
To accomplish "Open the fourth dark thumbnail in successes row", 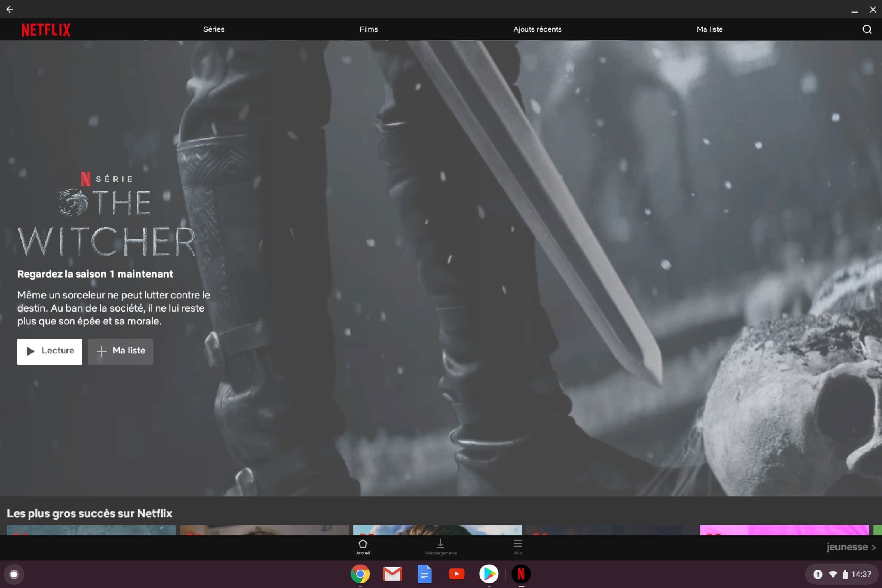I will point(611,530).
